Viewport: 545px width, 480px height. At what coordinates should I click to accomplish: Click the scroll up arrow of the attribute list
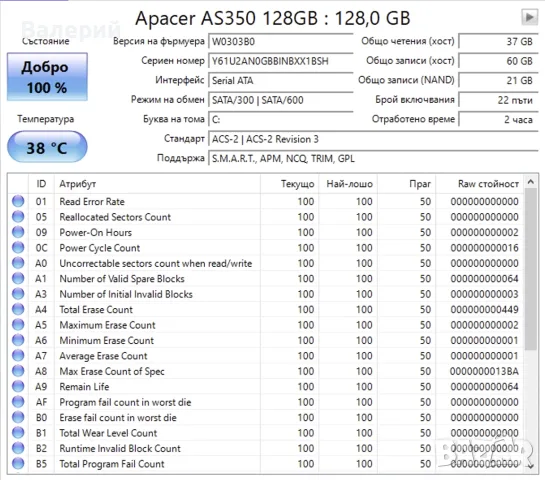tap(530, 182)
